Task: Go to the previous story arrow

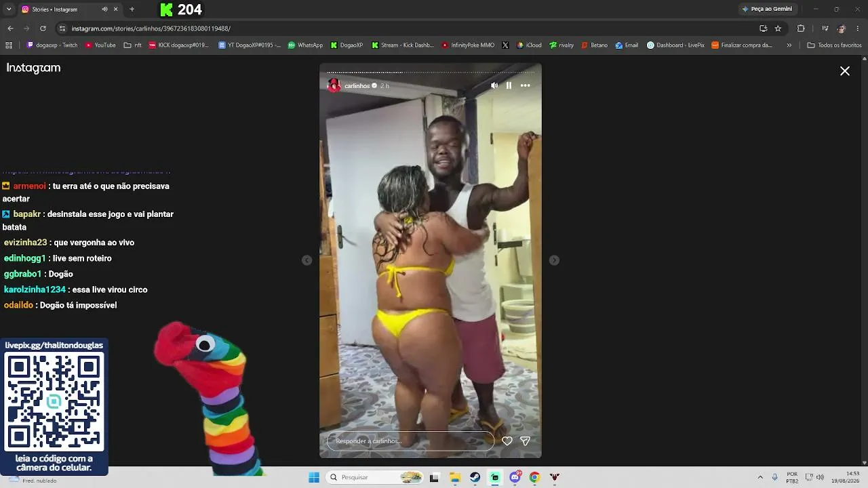Action: pyautogui.click(x=307, y=260)
